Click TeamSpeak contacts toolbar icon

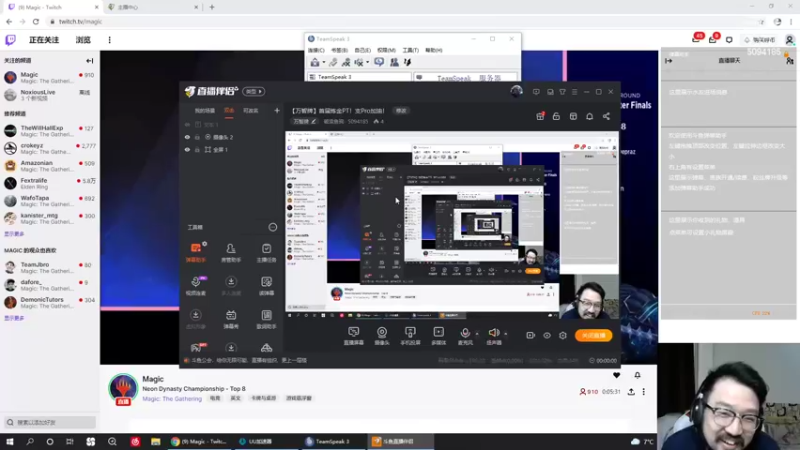pyautogui.click(x=394, y=62)
